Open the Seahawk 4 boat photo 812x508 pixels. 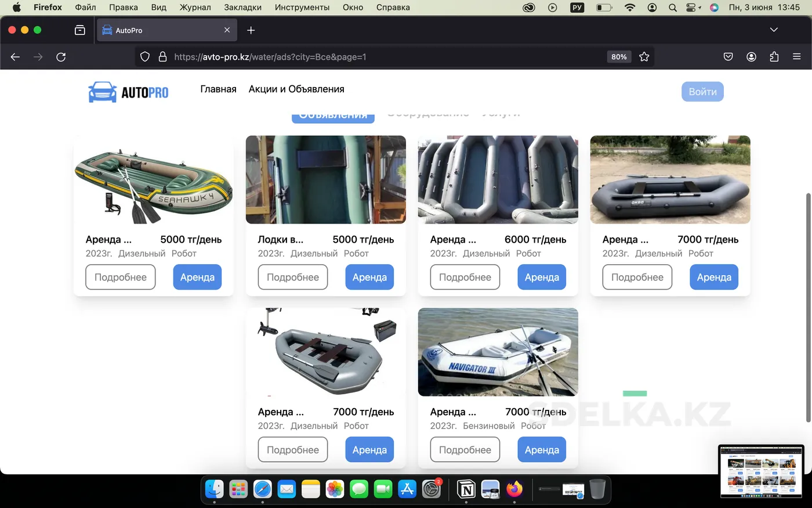click(x=154, y=179)
